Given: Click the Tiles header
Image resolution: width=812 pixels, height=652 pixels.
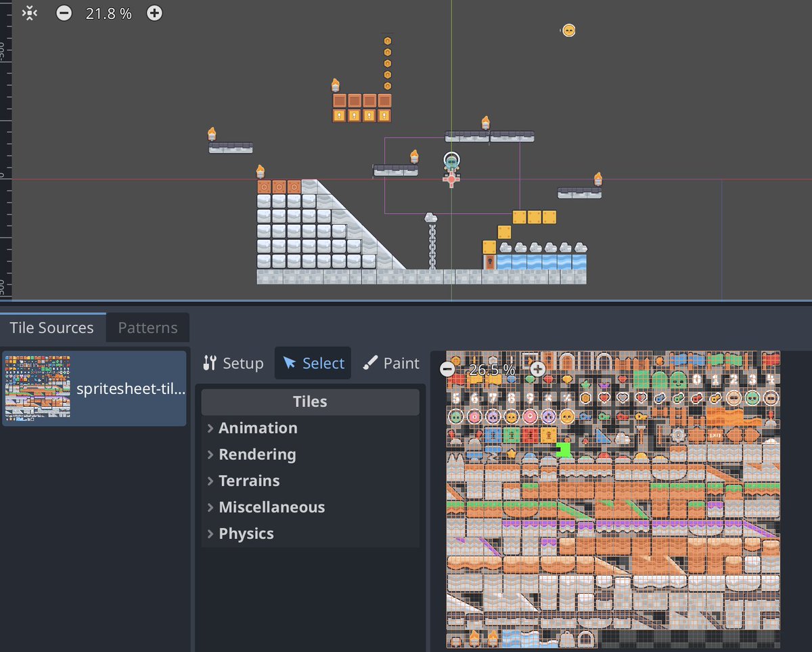Looking at the screenshot, I should coord(311,401).
